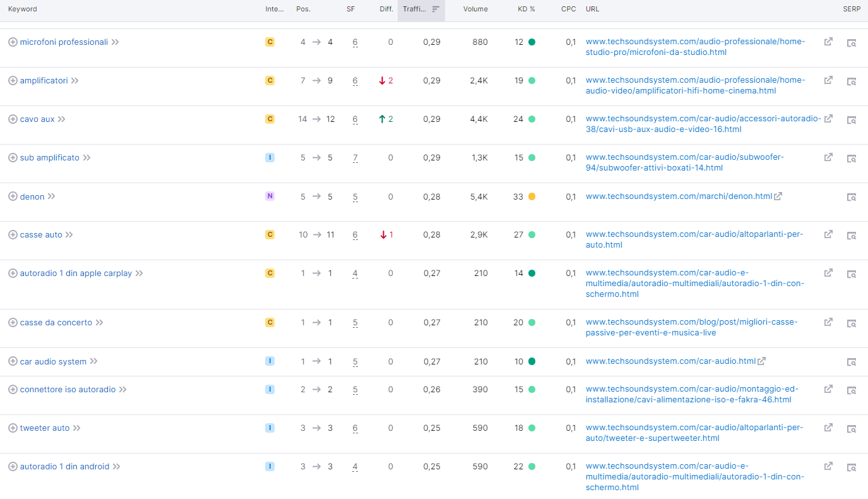
Task: Click the N intent badge for denon
Action: click(x=270, y=196)
